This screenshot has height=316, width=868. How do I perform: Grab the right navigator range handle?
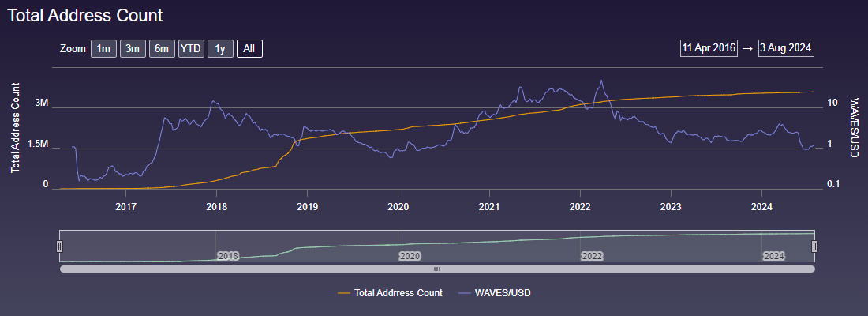(x=814, y=246)
